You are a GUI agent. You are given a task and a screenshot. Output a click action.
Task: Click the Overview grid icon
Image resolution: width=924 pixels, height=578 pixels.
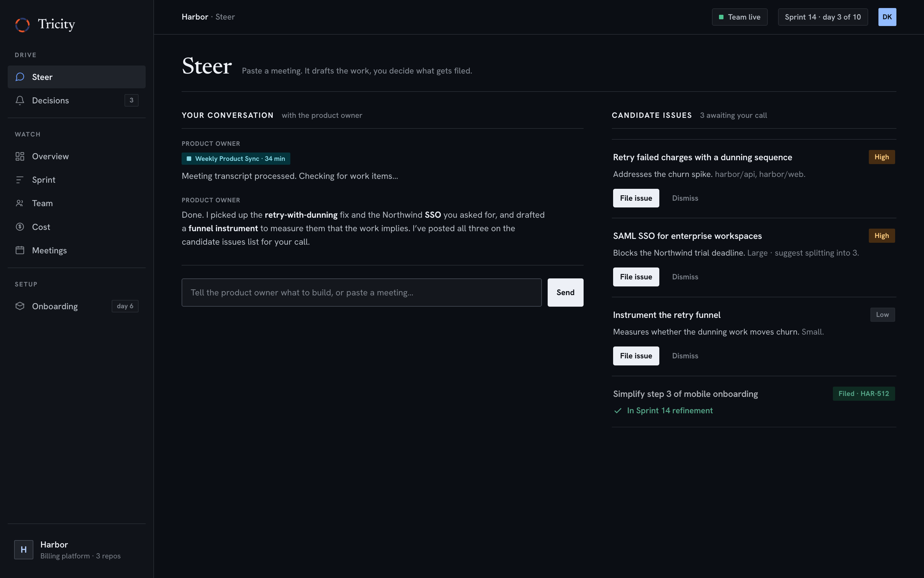(20, 156)
